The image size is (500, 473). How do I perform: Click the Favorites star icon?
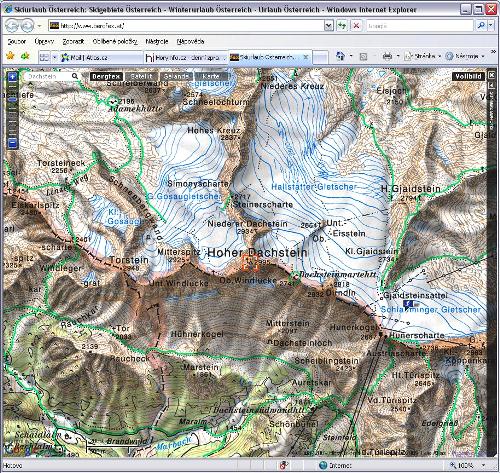pos(10,56)
